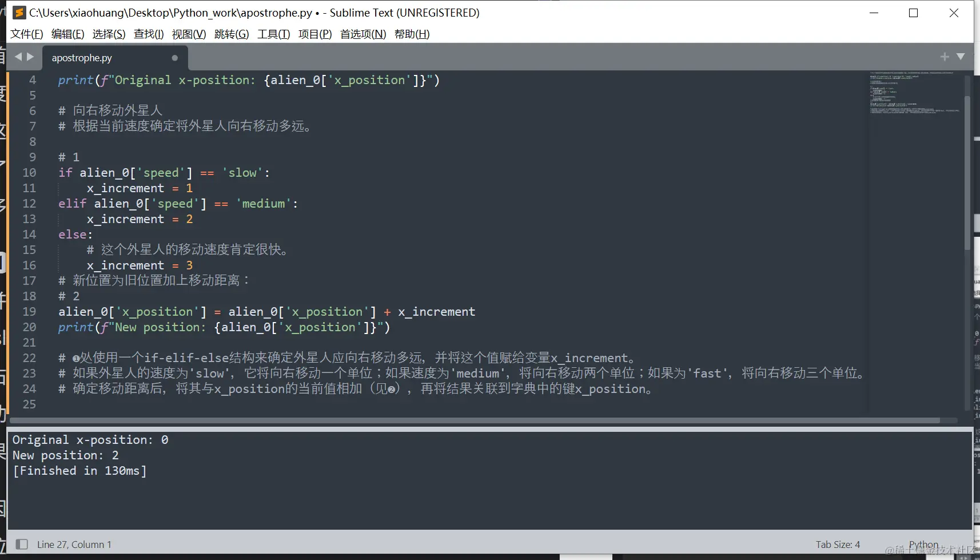Open the 视图(V) menu
980x560 pixels.
click(189, 34)
